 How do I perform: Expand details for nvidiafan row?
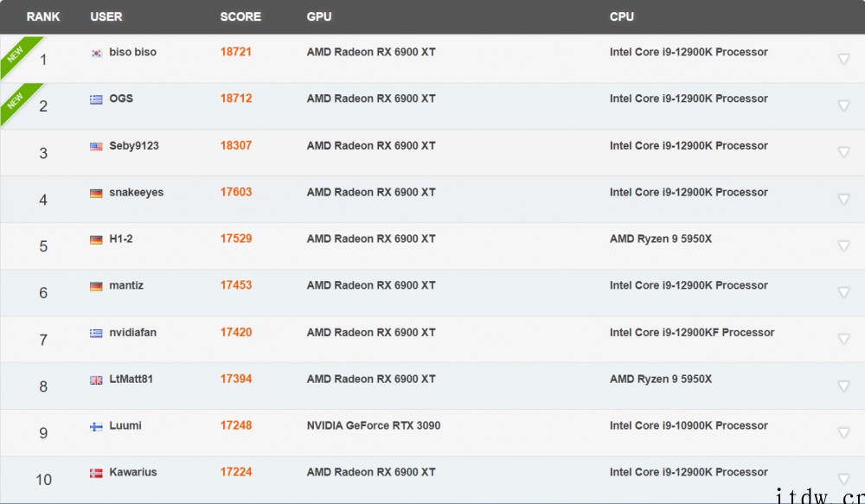[x=843, y=339]
